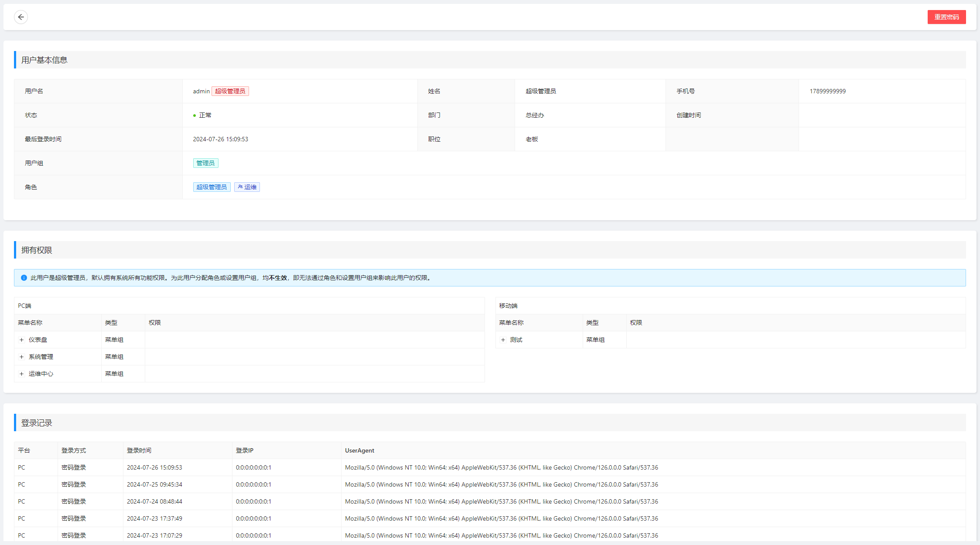The width and height of the screenshot is (980, 545).
Task: Click login time 2024-07-23 17:07:29
Action: point(154,535)
